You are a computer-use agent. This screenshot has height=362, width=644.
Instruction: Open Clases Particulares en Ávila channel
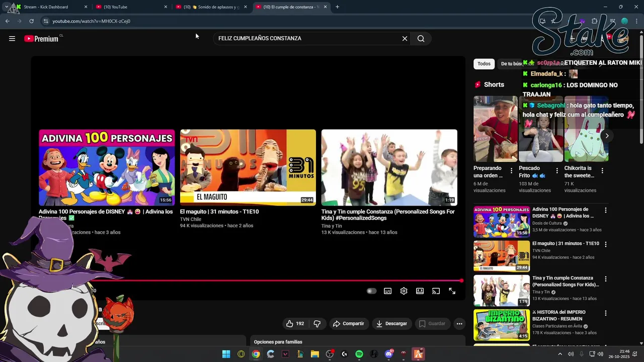click(x=557, y=326)
